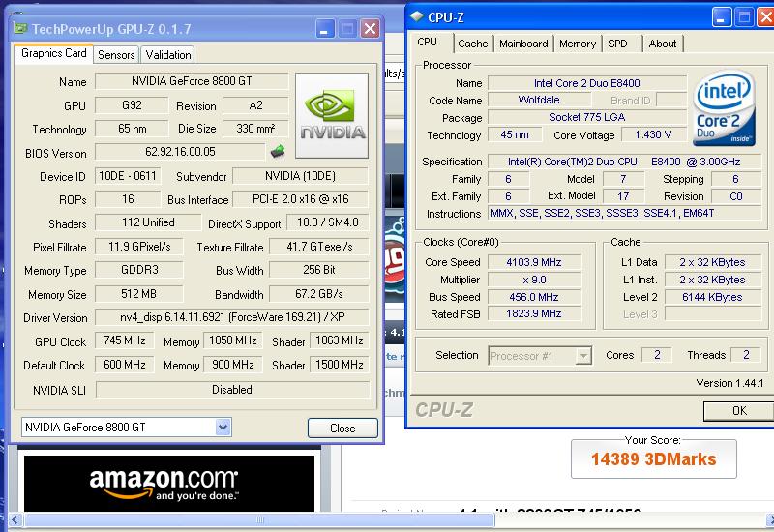The width and height of the screenshot is (774, 532).
Task: Click the Close button in GPU-Z
Action: pyautogui.click(x=342, y=428)
